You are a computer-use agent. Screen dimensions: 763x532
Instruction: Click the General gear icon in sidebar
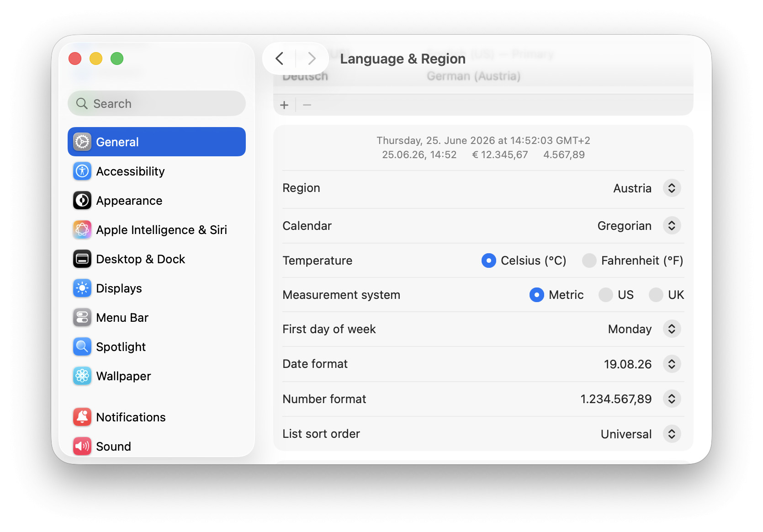(x=82, y=142)
